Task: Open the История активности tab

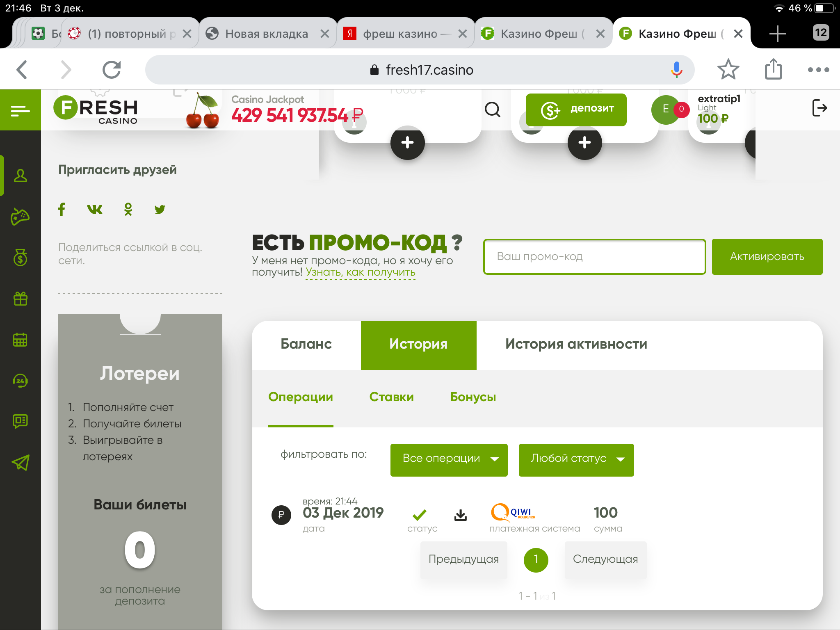Action: [x=576, y=344]
